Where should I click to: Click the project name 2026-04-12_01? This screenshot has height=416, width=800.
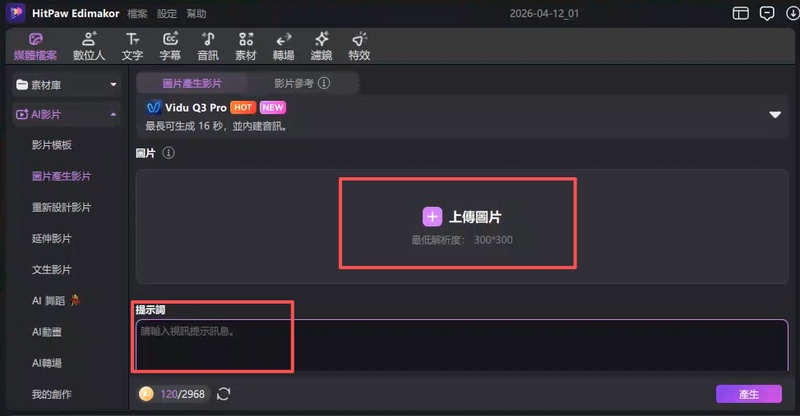pos(544,14)
